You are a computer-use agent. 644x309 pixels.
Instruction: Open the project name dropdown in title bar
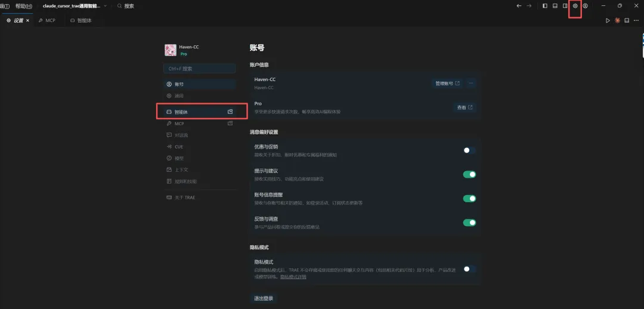point(75,6)
